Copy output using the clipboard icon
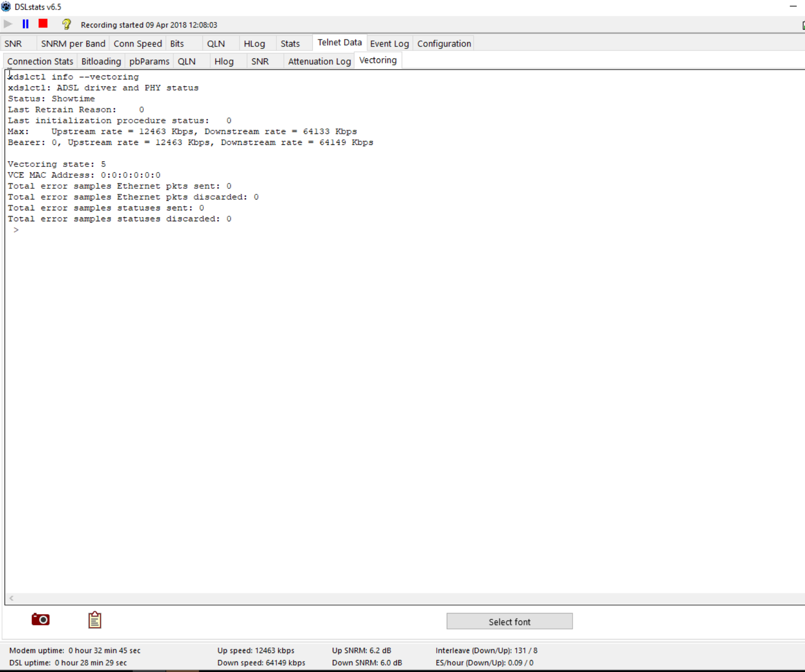805x672 pixels. pos(94,620)
